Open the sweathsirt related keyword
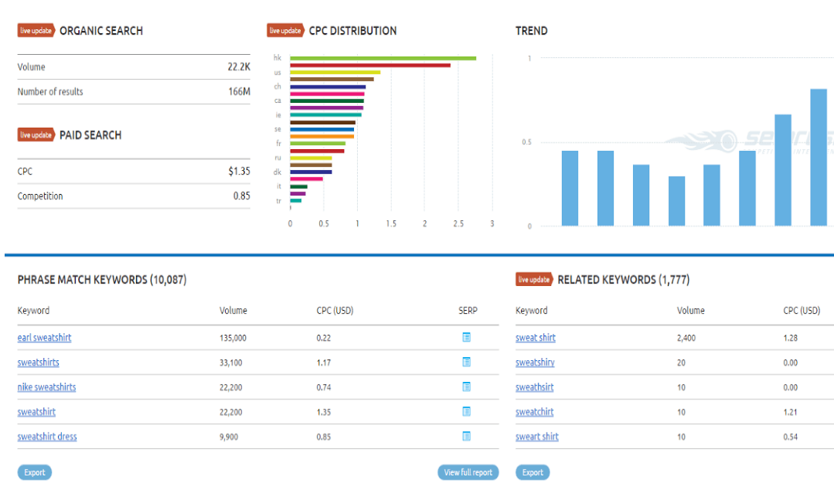This screenshot has height=504, width=834. click(535, 387)
